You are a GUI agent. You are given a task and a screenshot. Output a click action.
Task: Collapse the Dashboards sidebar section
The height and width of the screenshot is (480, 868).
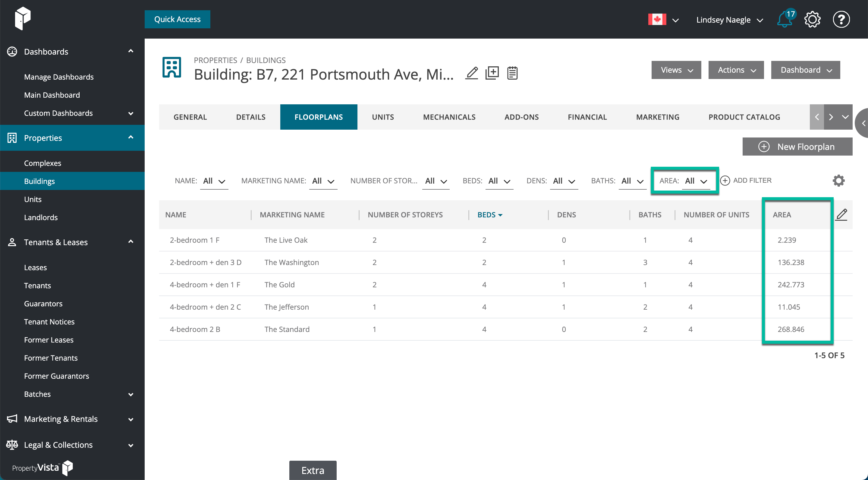click(131, 51)
